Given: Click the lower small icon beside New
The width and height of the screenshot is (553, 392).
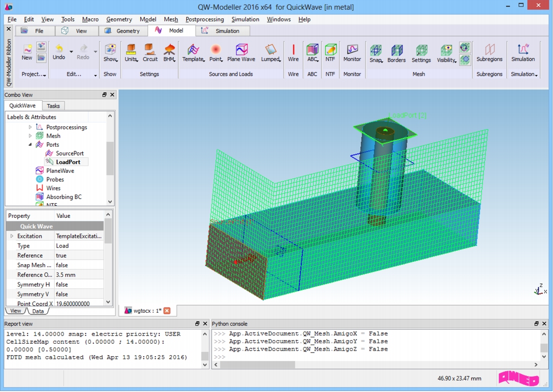Looking at the screenshot, I should (41, 58).
